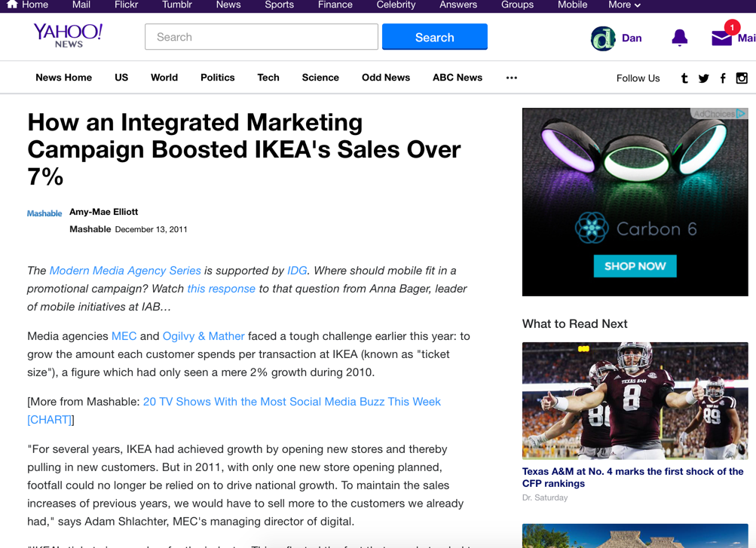This screenshot has width=756, height=548.
Task: Click the AdChoices icon on ad
Action: (741, 113)
